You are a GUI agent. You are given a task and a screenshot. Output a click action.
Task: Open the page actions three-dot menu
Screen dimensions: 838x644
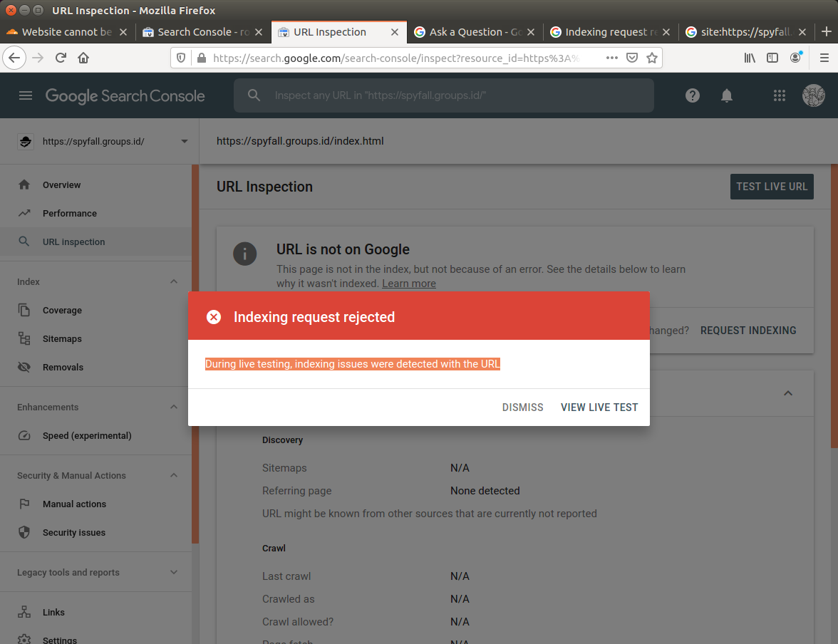612,58
